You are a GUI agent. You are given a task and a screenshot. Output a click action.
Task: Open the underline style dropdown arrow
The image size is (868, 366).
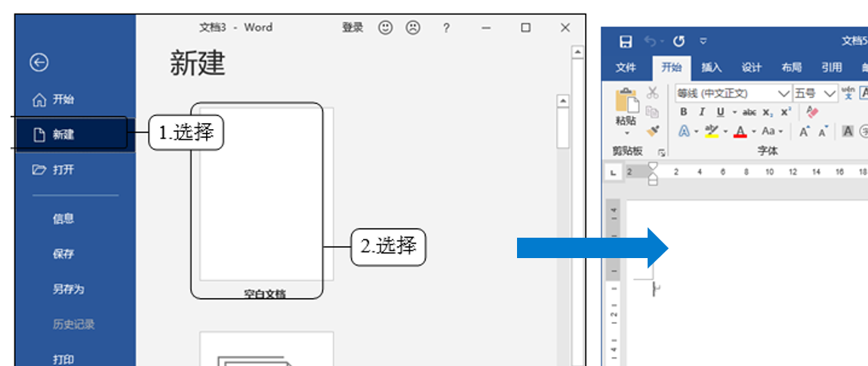(734, 112)
